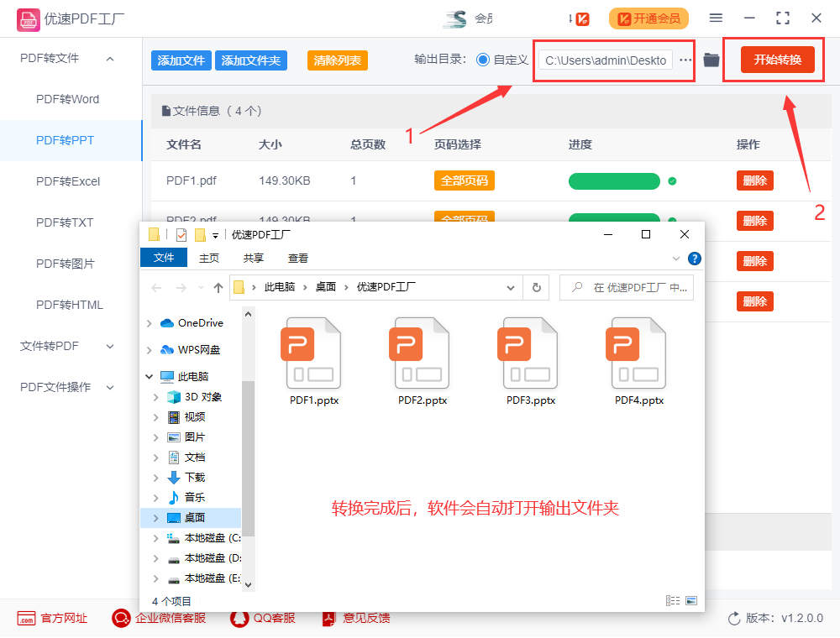Expand the 文件转PDF sidebar section
The image size is (840, 638).
click(110, 347)
